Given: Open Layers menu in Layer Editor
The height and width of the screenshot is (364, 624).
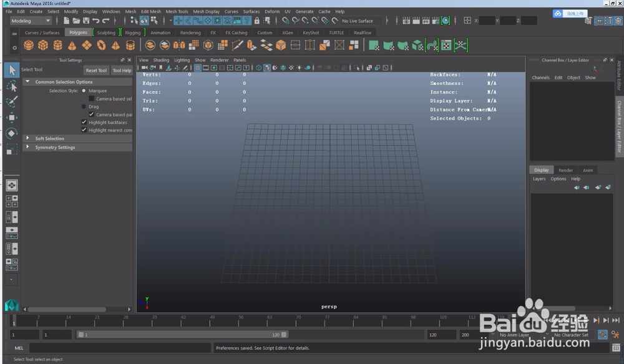Looking at the screenshot, I should point(539,179).
